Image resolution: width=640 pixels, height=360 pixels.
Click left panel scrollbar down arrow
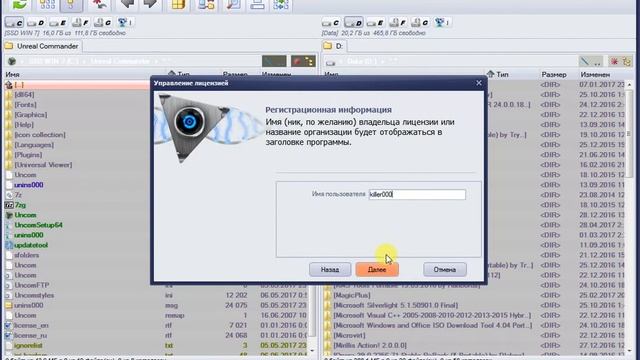[x=312, y=350]
